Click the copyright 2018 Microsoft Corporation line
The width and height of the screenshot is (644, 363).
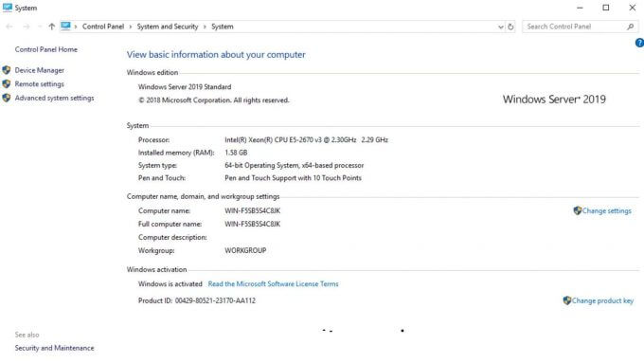pos(214,100)
